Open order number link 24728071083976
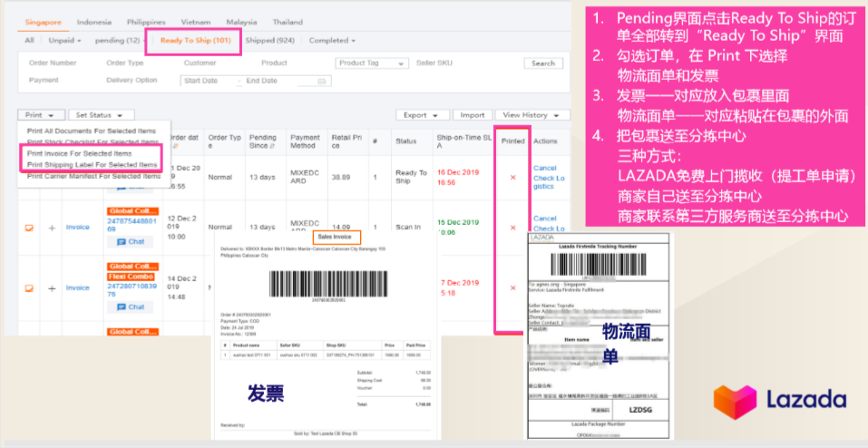Screen dimensions: 868x448 (132, 289)
